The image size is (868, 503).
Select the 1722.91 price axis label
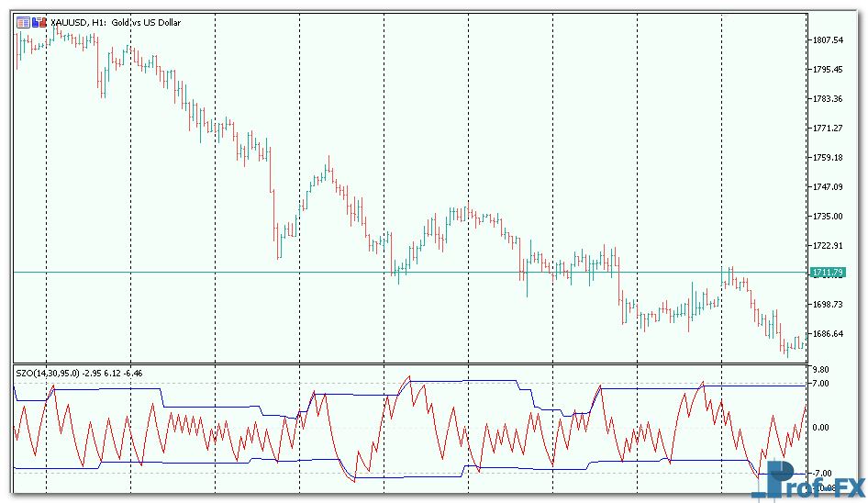[828, 246]
